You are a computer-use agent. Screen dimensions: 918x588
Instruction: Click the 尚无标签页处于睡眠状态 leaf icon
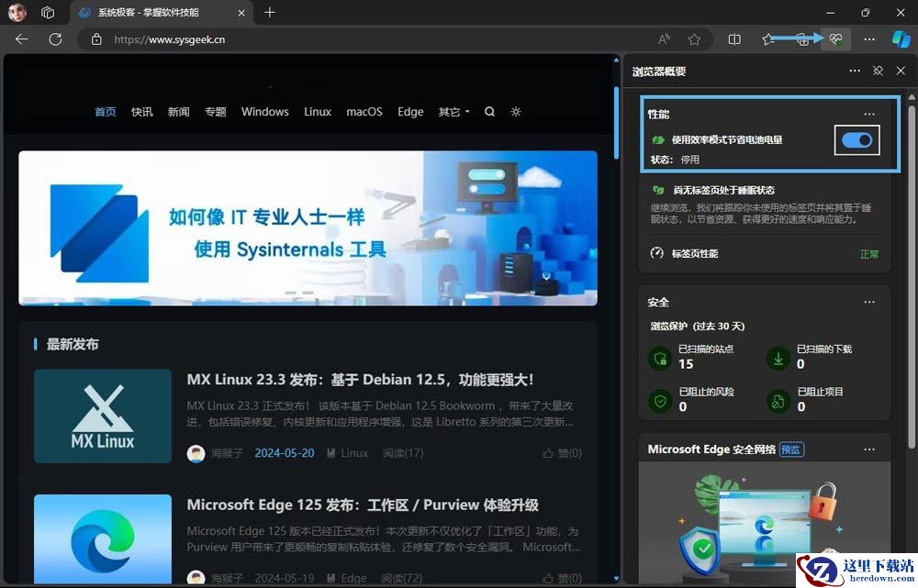[x=658, y=190]
